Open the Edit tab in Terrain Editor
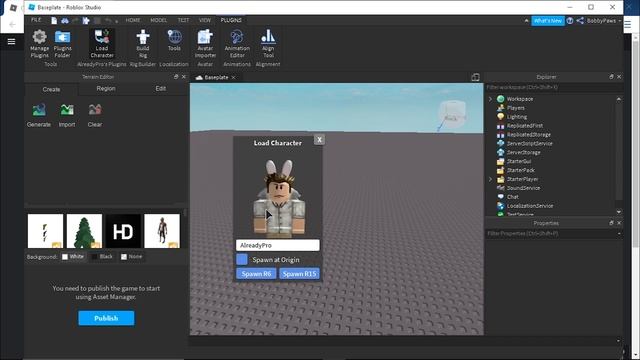The height and width of the screenshot is (360, 640). coord(160,89)
